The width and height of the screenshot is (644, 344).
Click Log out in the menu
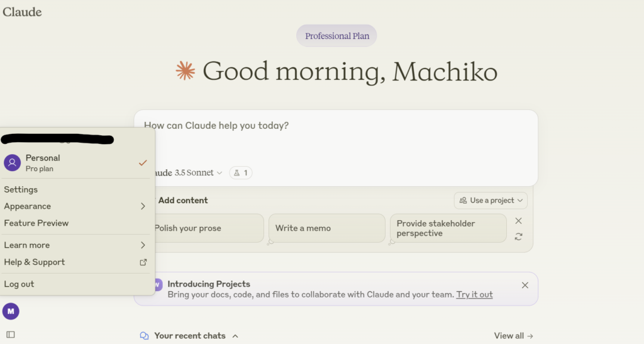tap(19, 284)
